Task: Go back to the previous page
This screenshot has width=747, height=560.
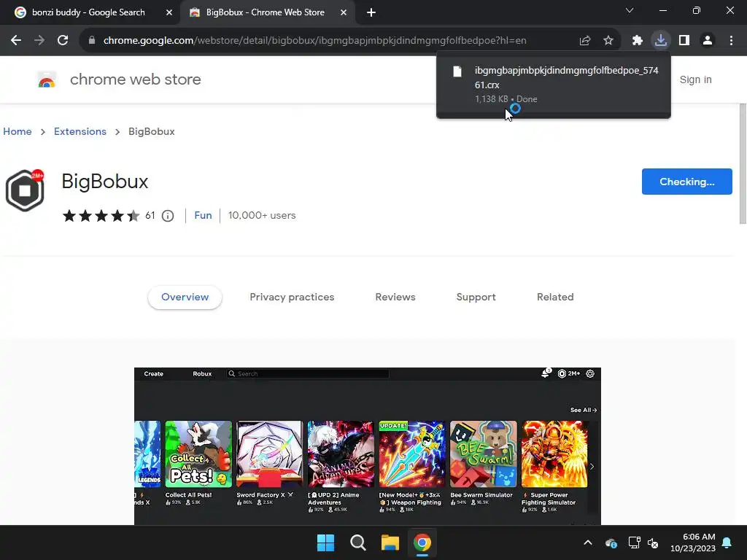Action: [16, 41]
